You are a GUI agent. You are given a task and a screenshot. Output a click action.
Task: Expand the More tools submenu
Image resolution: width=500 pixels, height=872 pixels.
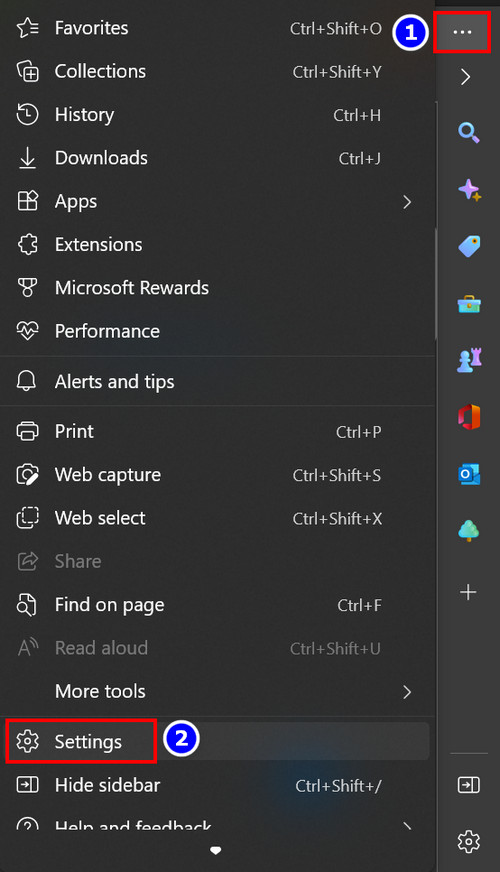[217, 691]
